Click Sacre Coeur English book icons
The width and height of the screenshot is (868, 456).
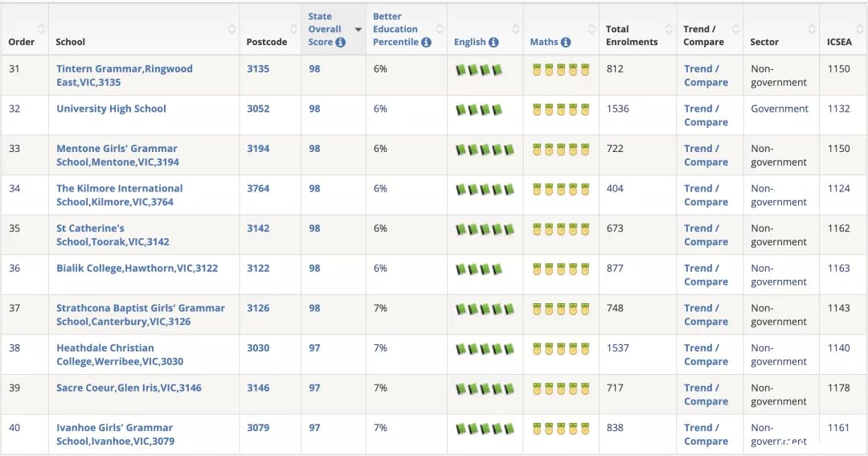pyautogui.click(x=485, y=389)
